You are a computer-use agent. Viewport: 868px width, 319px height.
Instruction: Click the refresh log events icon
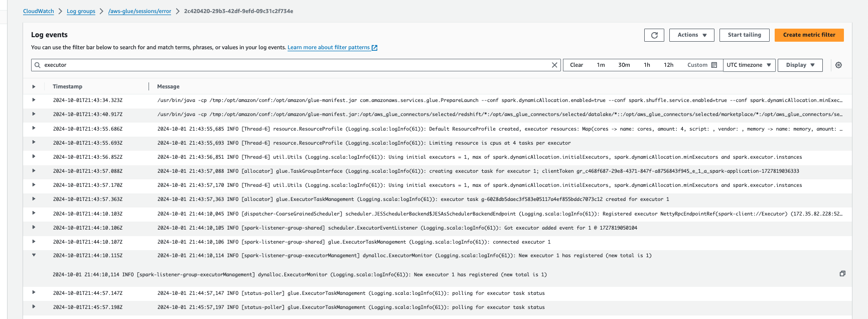654,35
